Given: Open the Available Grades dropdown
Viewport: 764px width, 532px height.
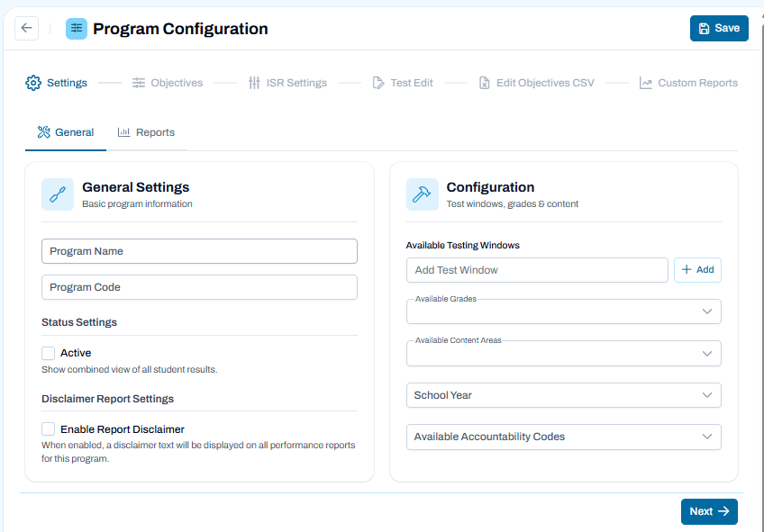Looking at the screenshot, I should 564,311.
